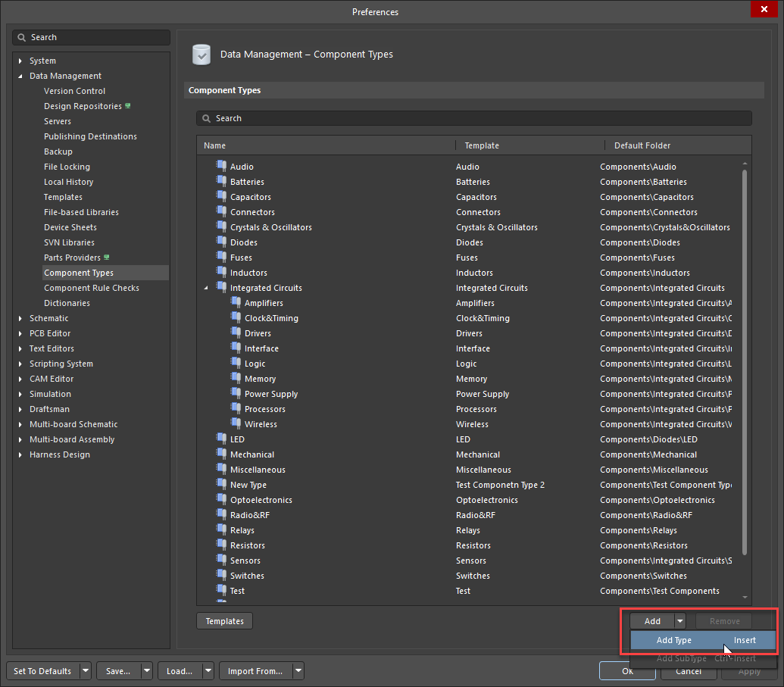Open Parts Providers preferences page

pos(72,258)
